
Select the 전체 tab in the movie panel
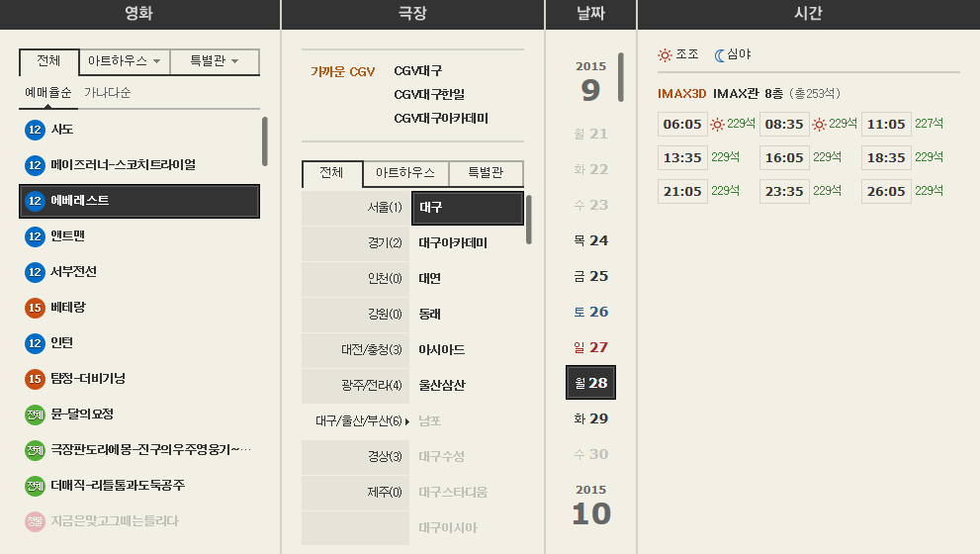click(48, 61)
